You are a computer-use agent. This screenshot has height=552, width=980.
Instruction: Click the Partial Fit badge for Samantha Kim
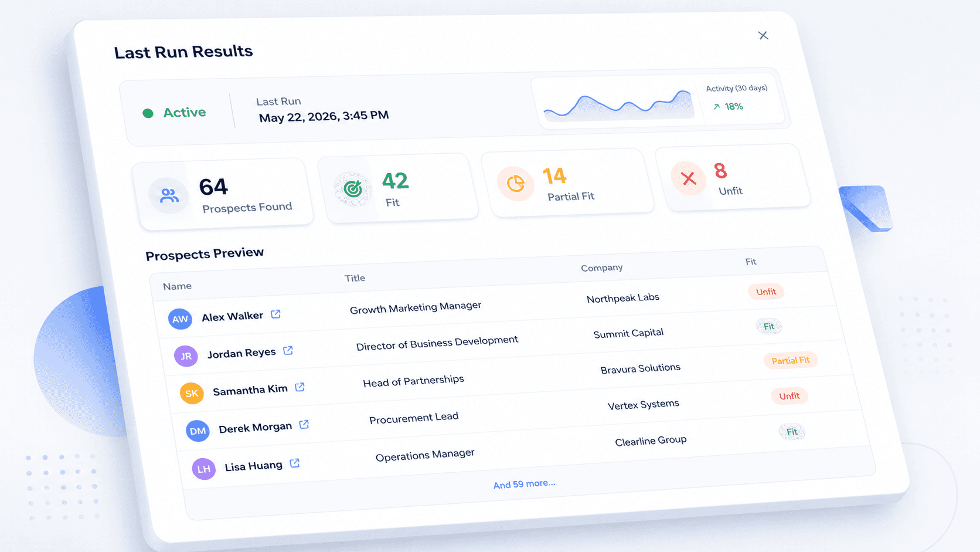(x=791, y=360)
